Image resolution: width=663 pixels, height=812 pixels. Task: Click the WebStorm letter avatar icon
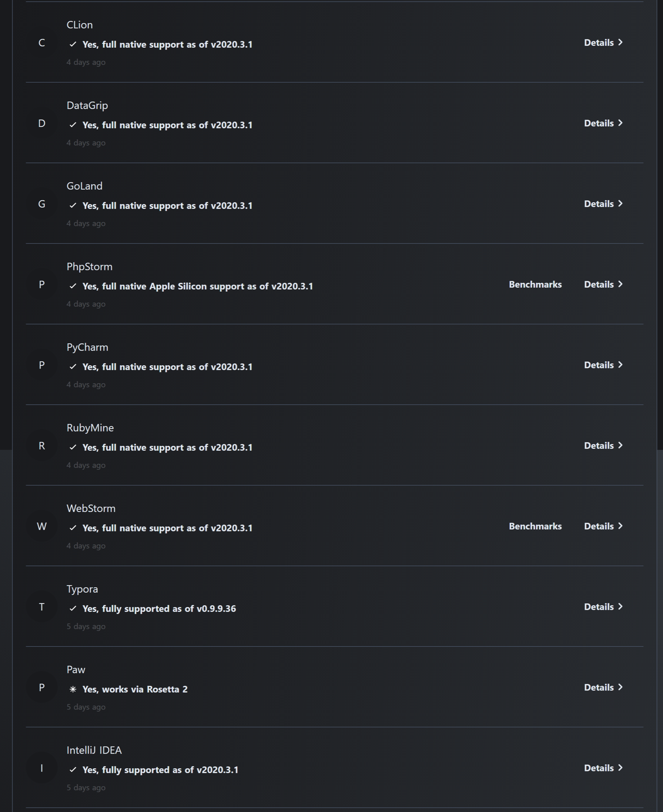[42, 526]
